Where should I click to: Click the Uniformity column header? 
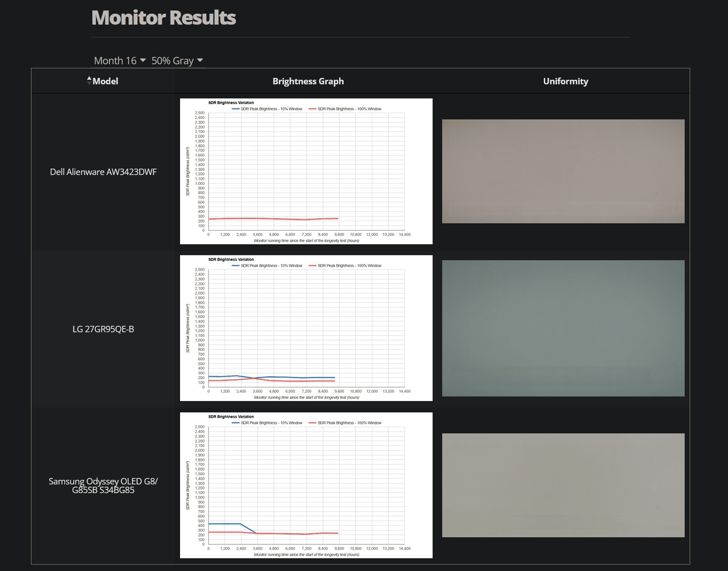566,81
